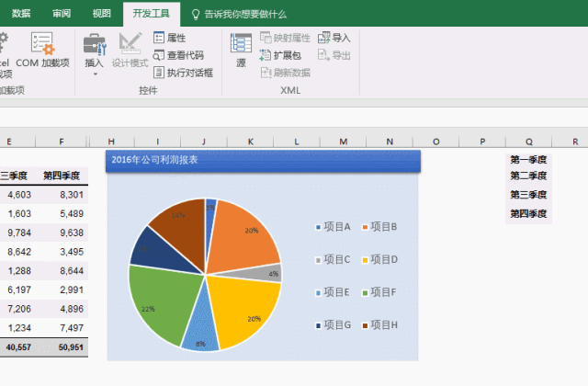
Task: Open the XML 源 source pane
Action: (x=241, y=50)
